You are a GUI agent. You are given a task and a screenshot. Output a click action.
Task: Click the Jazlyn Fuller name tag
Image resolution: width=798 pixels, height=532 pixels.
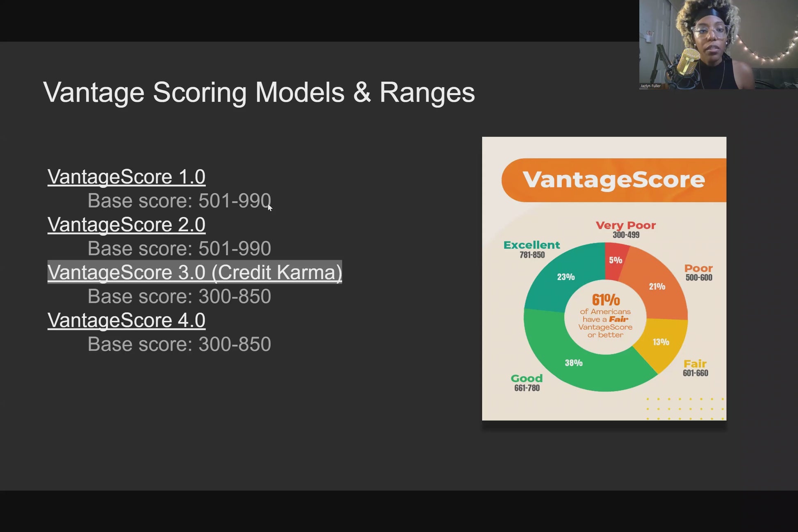pos(650,86)
